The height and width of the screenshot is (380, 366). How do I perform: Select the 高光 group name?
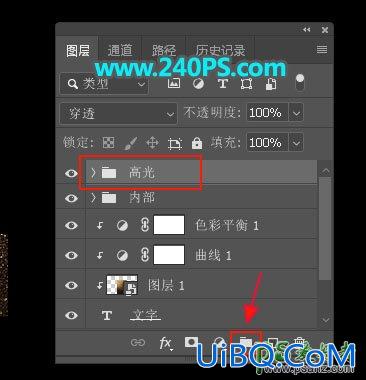click(x=142, y=173)
